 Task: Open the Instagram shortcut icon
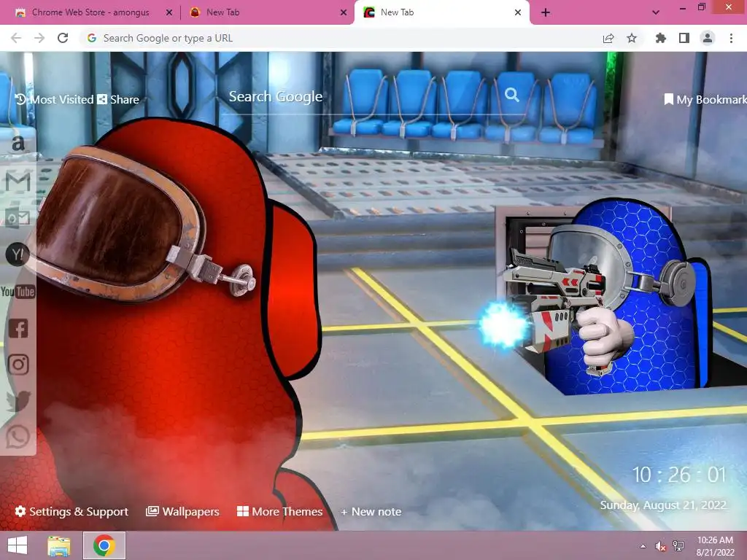(x=18, y=365)
